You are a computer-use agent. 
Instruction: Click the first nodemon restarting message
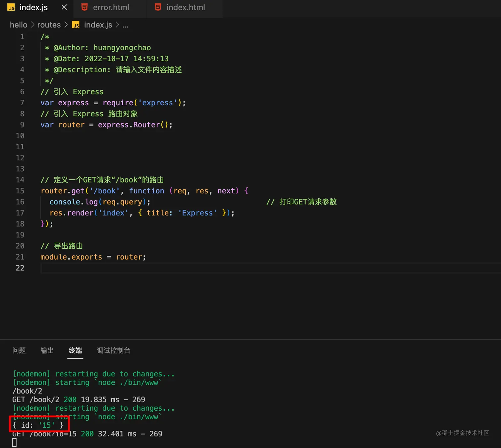93,374
